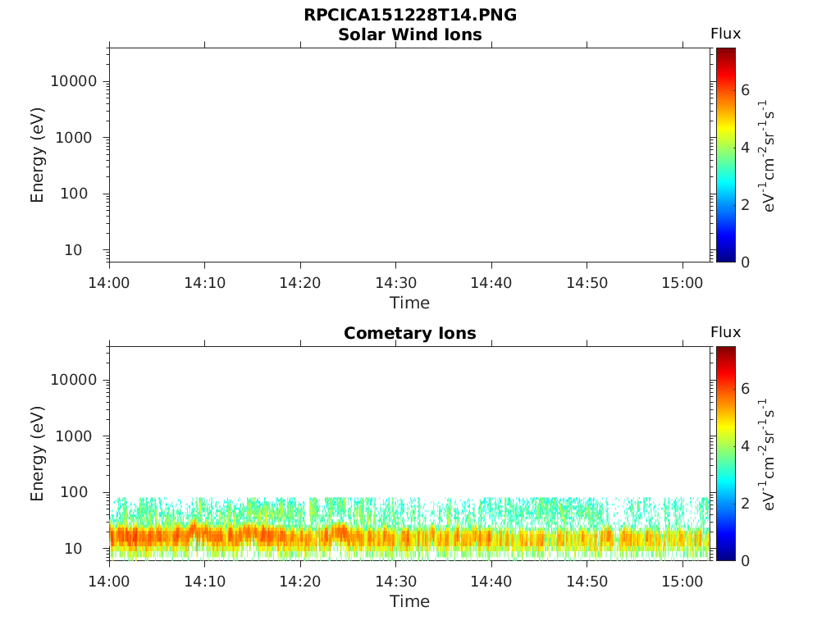Click the 1000 energy tick in Cometary Ions plot
840x630 pixels.
73,436
